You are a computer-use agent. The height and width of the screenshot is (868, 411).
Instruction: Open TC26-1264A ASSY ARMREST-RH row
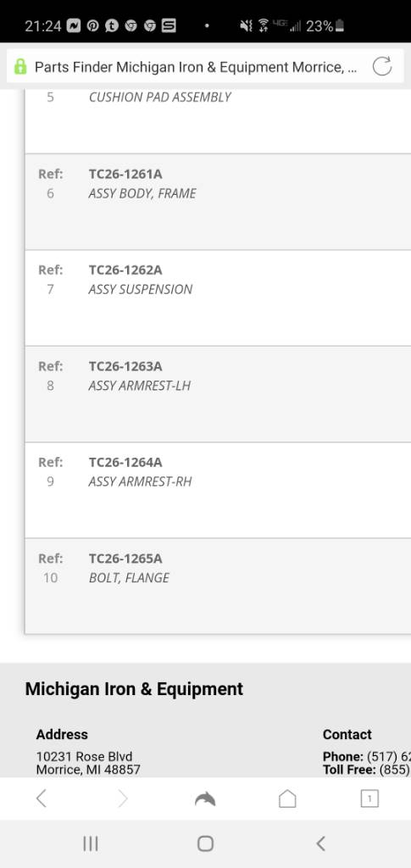(x=218, y=490)
